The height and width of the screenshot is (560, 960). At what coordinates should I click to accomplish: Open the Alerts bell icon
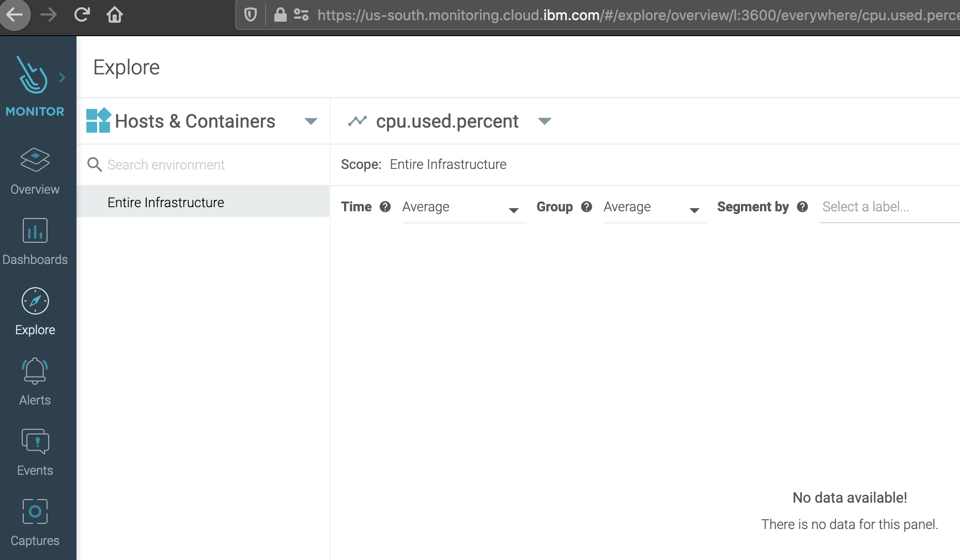35,371
